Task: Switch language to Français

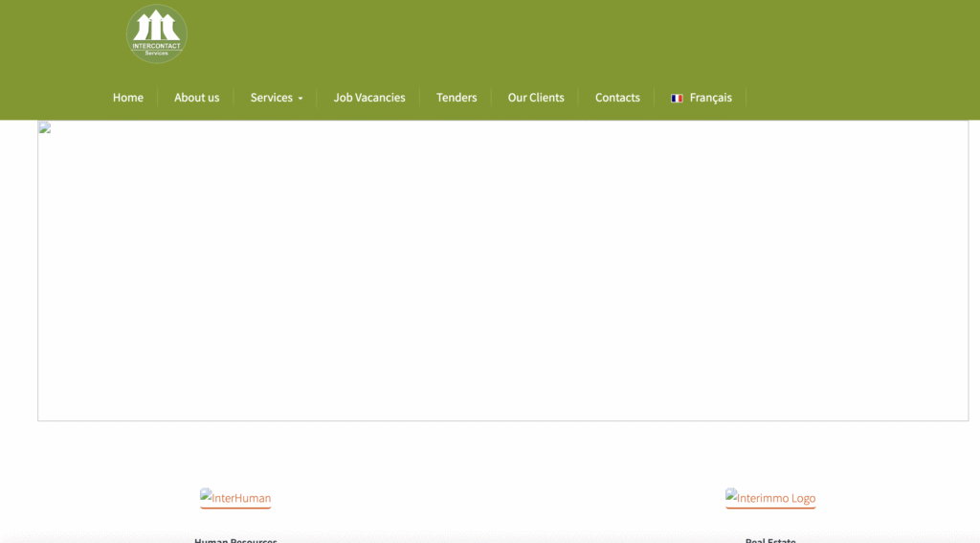Action: point(710,98)
